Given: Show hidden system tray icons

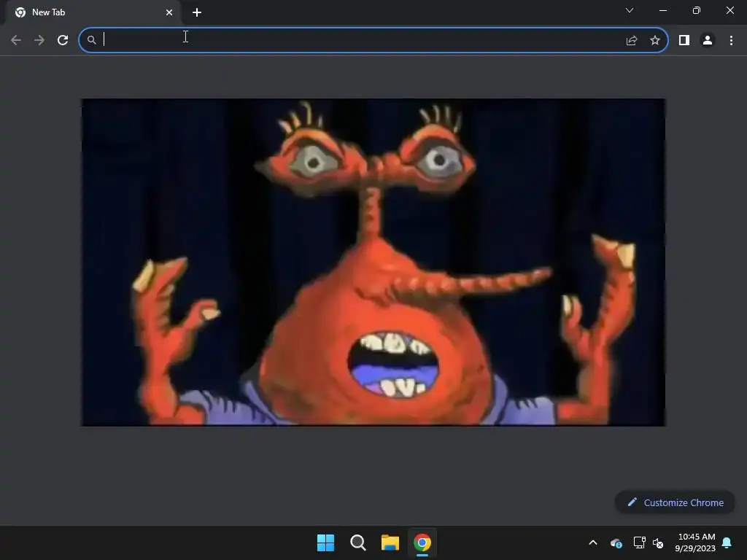Looking at the screenshot, I should coord(593,542).
